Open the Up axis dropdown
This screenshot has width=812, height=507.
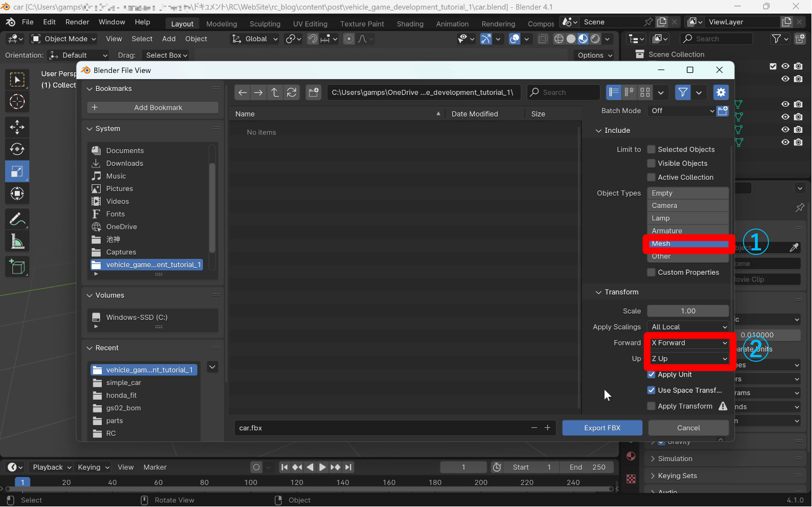(688, 358)
